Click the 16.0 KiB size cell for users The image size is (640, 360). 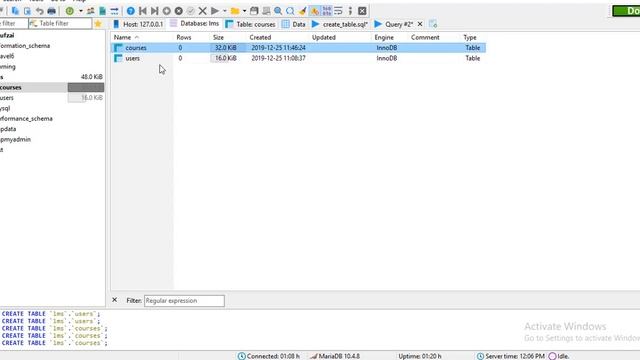tap(226, 58)
